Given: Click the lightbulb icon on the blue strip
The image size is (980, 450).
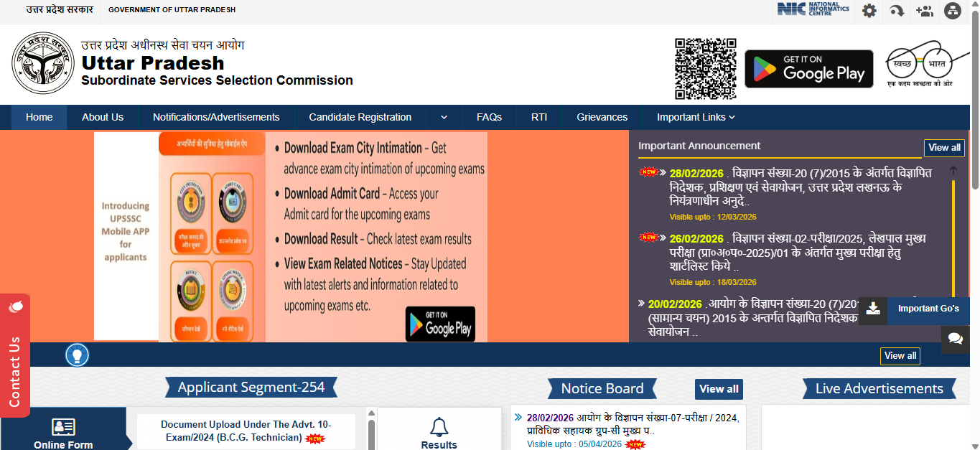Looking at the screenshot, I should pos(77,355).
